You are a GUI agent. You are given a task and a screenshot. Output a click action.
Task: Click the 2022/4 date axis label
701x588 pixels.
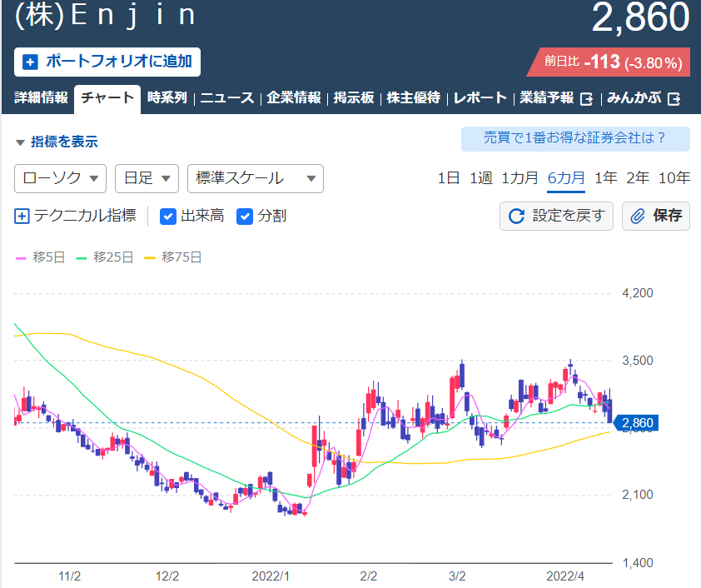[565, 576]
